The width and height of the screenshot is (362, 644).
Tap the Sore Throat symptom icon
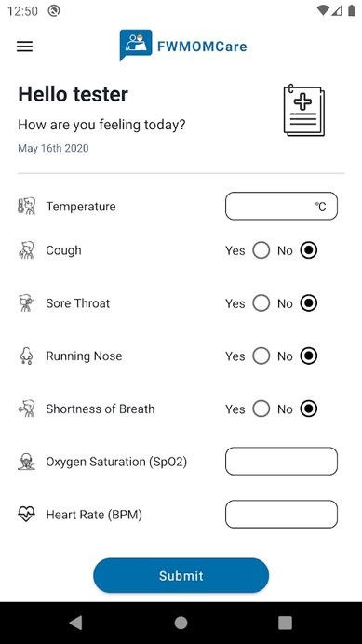[27, 303]
